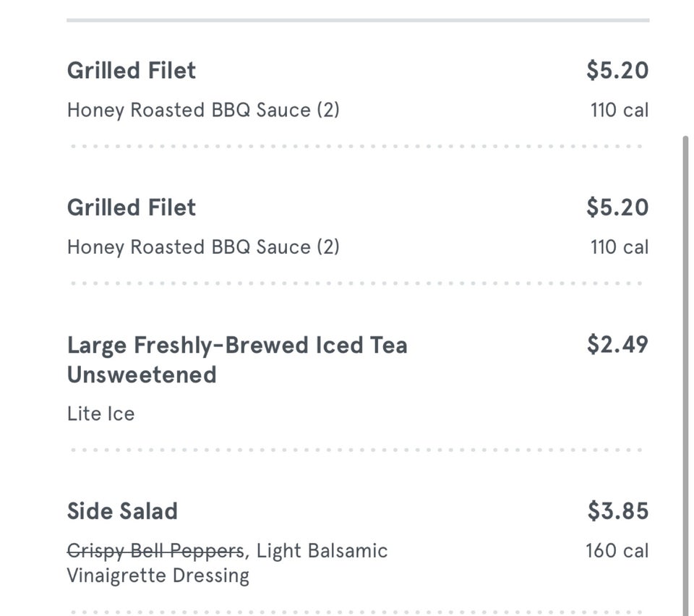Click the first Grilled Filet's 110 cal label
The width and height of the screenshot is (694, 616).
click(x=619, y=111)
